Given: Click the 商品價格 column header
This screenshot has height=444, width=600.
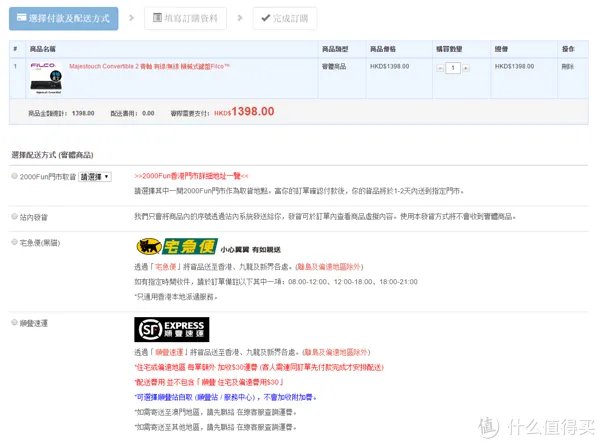Looking at the screenshot, I should pos(383,49).
